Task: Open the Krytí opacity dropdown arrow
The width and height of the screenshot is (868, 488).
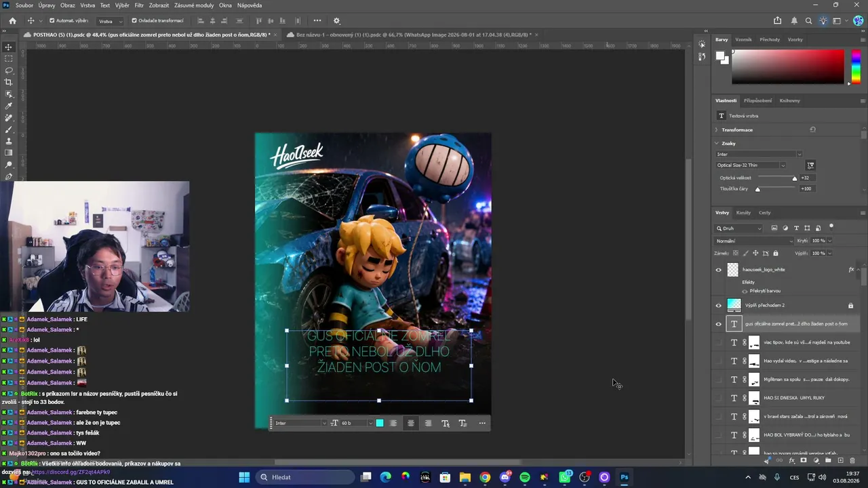Action: [x=829, y=241]
